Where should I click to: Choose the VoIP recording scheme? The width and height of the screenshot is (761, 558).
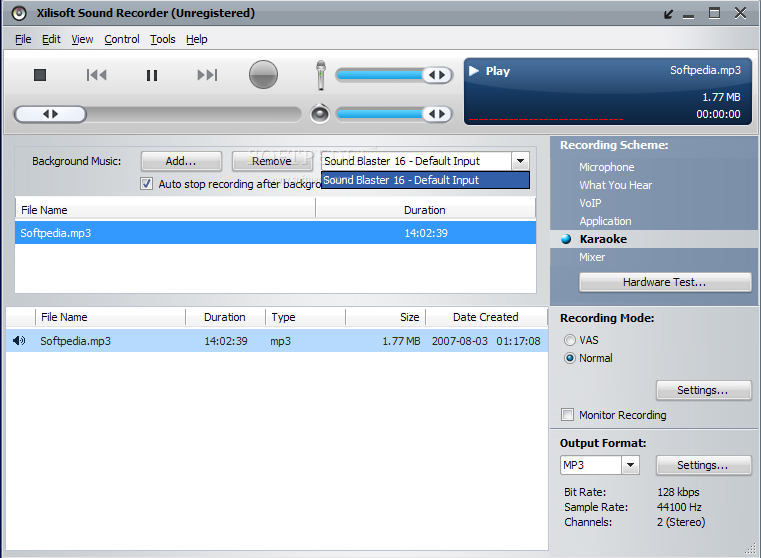pyautogui.click(x=590, y=203)
